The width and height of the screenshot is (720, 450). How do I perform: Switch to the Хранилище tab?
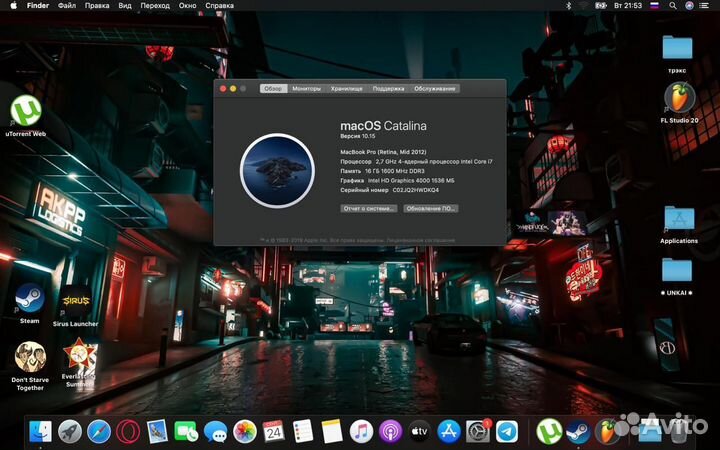(x=347, y=89)
